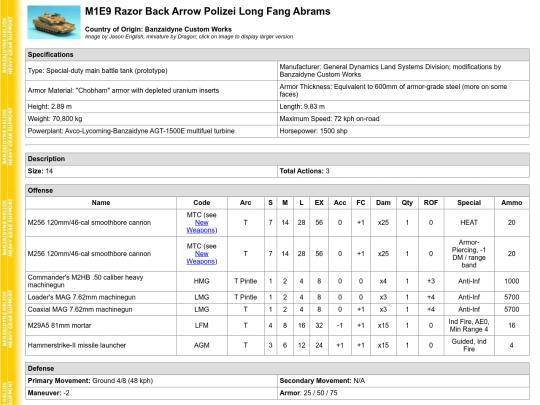Click the LFM code cell
The width and height of the screenshot is (540, 405).
click(x=201, y=325)
